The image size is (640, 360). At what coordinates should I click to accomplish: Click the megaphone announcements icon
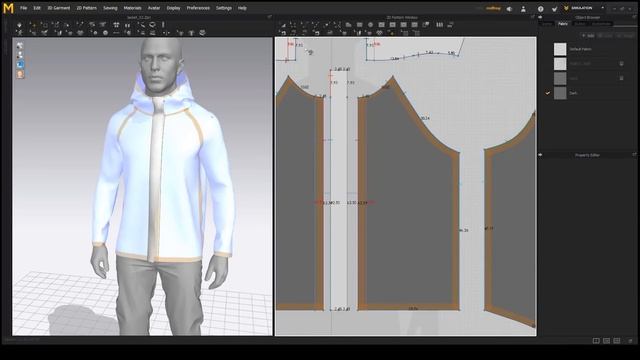(x=509, y=9)
